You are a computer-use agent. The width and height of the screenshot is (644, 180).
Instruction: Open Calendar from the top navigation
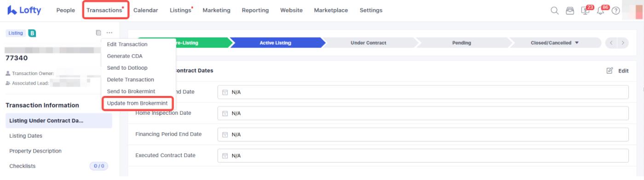coord(146,10)
